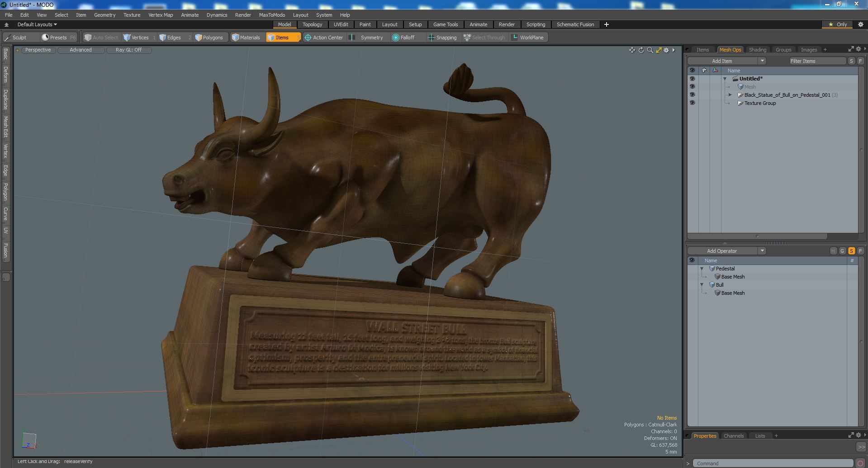Screen dimensions: 868x468
Task: Open the Snapping options
Action: [x=442, y=38]
